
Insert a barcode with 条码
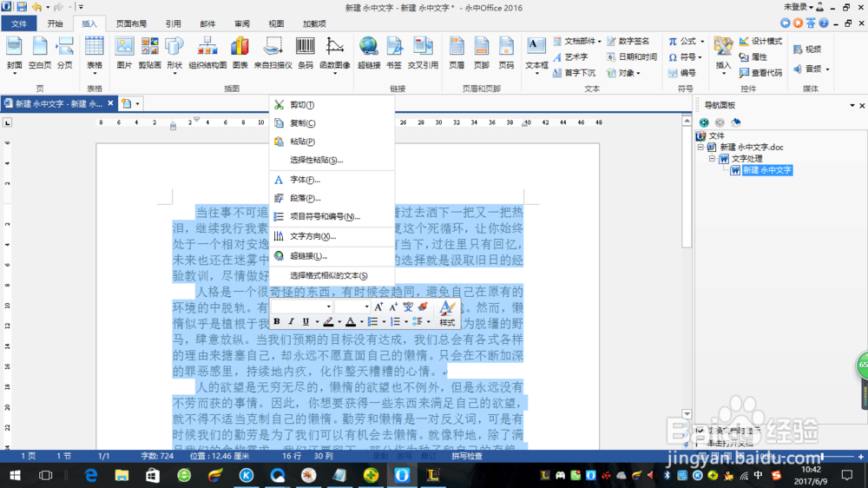coord(306,53)
